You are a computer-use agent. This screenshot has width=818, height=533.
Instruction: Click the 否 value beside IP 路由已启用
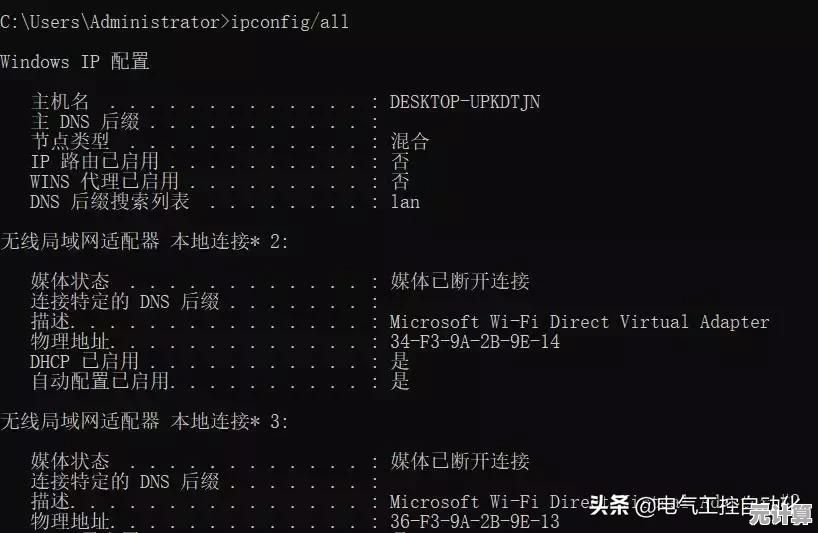(400, 162)
